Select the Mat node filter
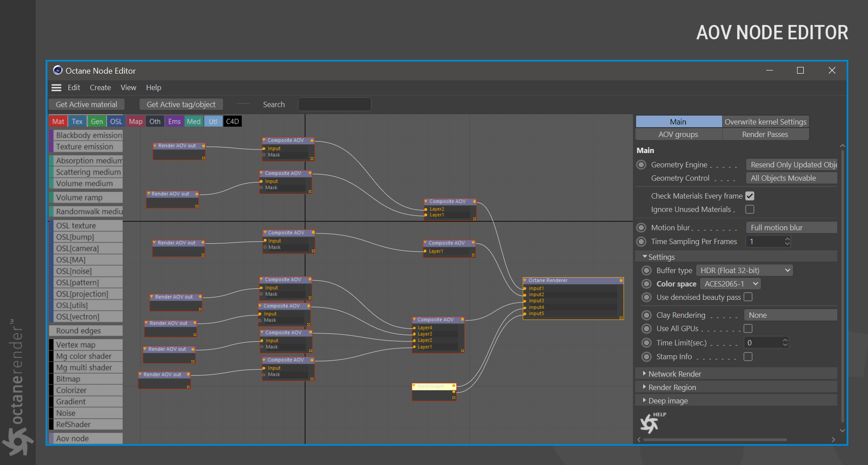 [58, 121]
